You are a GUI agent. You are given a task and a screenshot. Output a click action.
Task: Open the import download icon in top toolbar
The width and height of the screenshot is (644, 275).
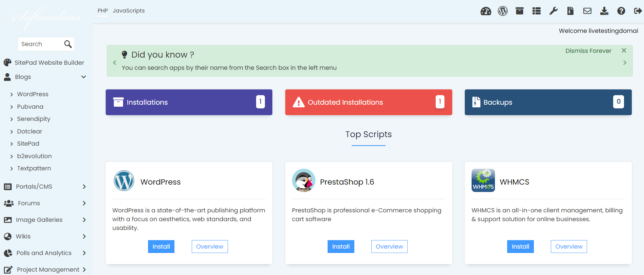point(604,11)
